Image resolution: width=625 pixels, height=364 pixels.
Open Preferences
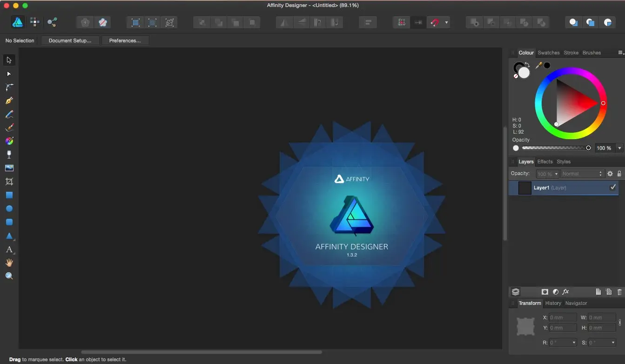pyautogui.click(x=125, y=40)
